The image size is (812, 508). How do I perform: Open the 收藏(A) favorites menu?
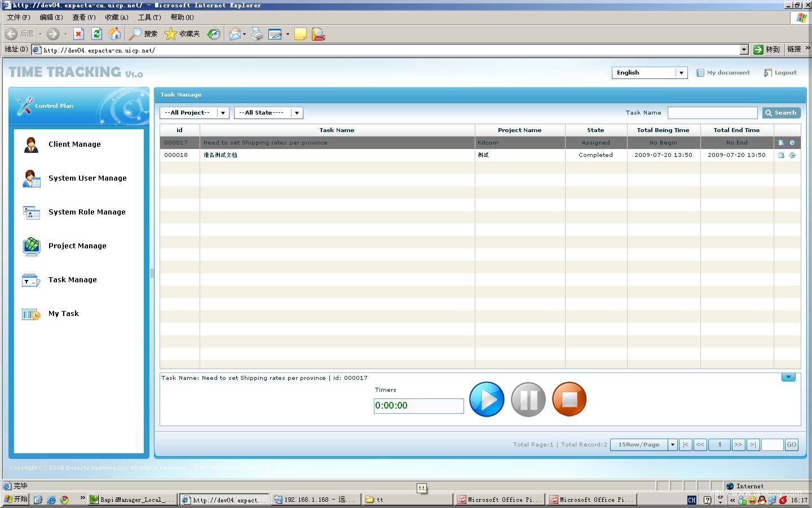[x=117, y=17]
